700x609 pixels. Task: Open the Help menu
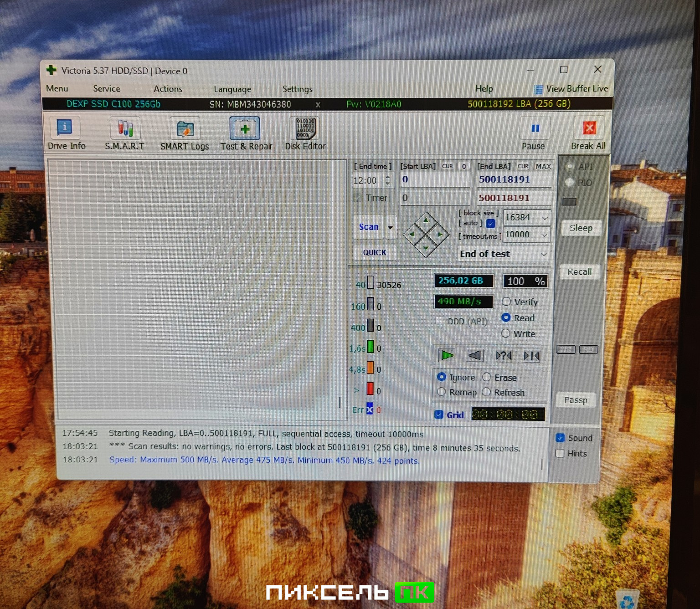484,89
